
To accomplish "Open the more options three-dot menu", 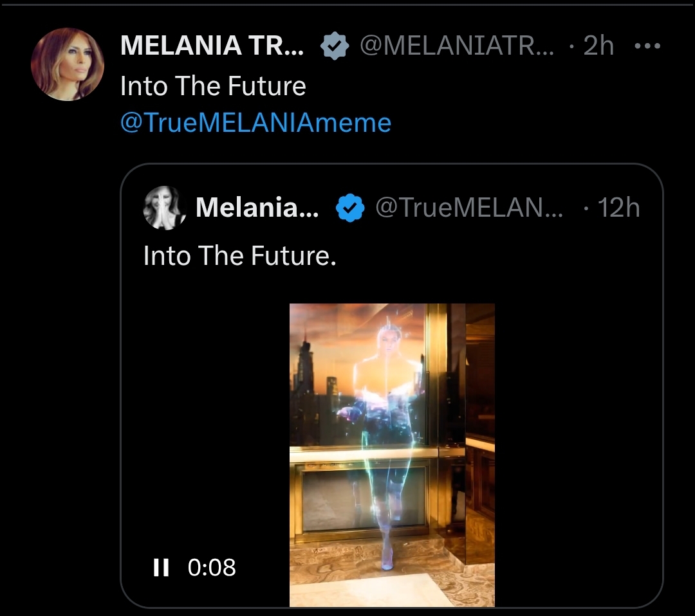I will (x=647, y=46).
